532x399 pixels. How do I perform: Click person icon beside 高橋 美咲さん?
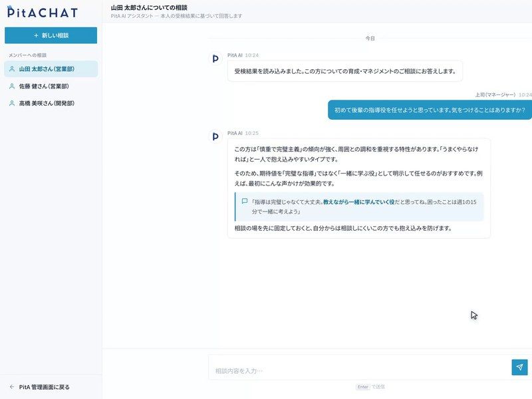[12, 103]
